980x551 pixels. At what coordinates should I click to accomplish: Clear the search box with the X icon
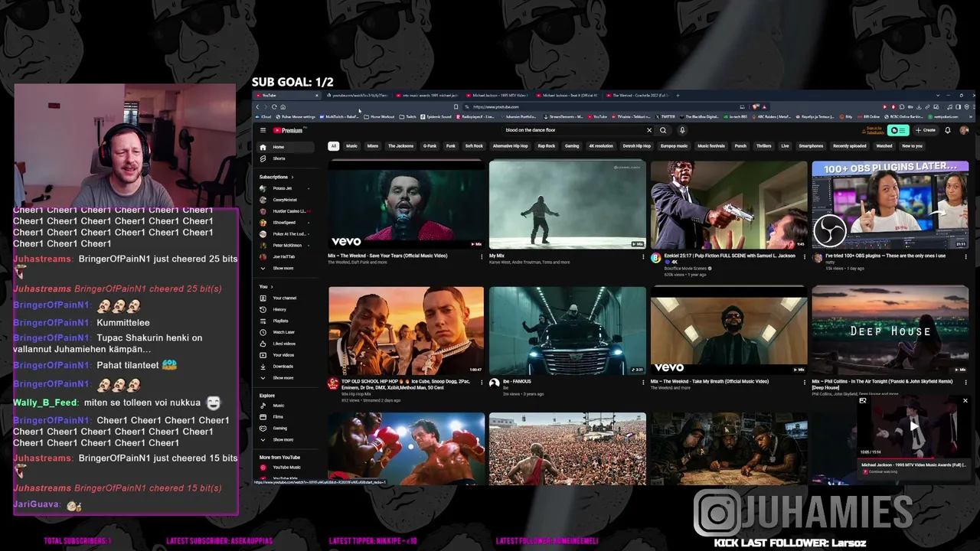click(x=649, y=130)
